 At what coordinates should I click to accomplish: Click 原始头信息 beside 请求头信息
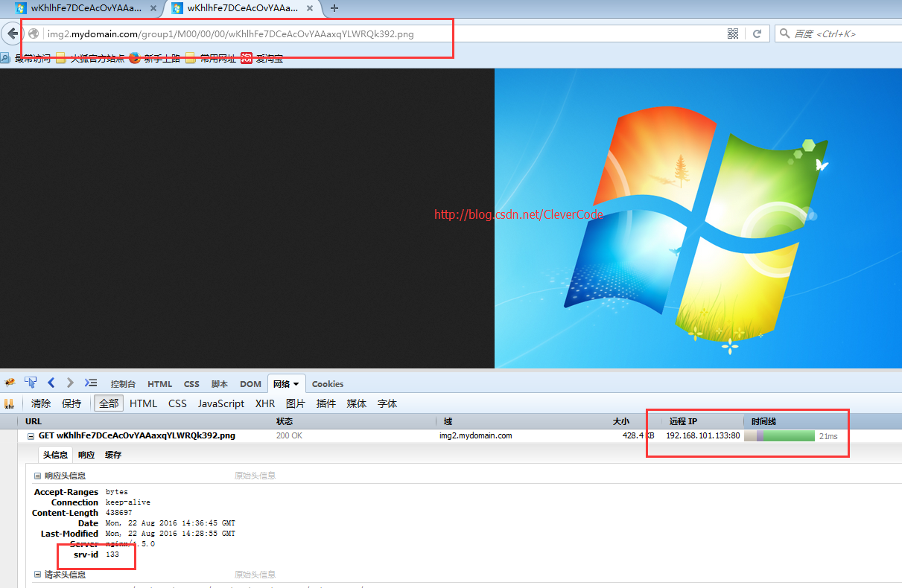(255, 575)
